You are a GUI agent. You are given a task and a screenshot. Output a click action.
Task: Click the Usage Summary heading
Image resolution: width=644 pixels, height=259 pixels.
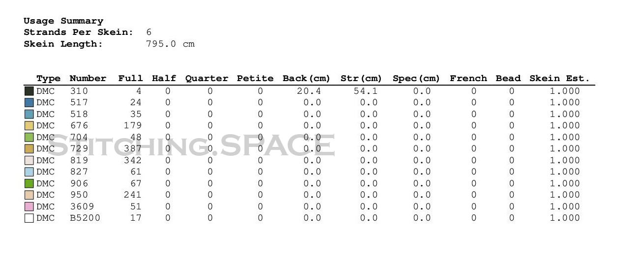click(63, 21)
